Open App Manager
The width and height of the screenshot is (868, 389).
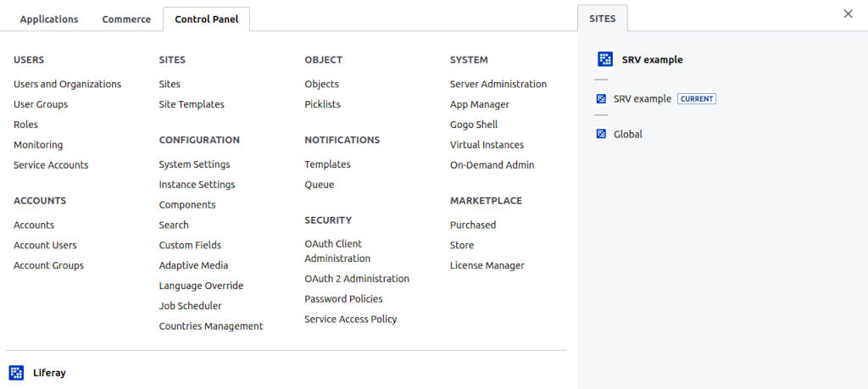pos(480,104)
